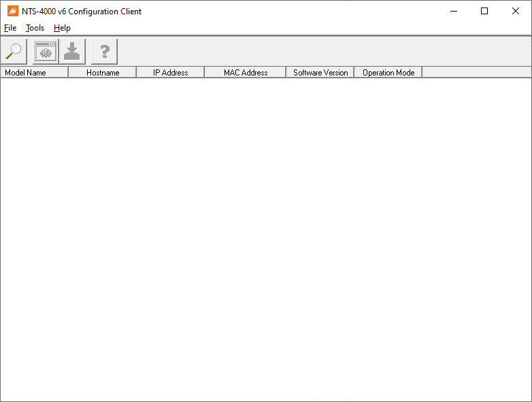Image resolution: width=532 pixels, height=402 pixels.
Task: Close the NTS-4000 Configuration Client window
Action: point(516,11)
